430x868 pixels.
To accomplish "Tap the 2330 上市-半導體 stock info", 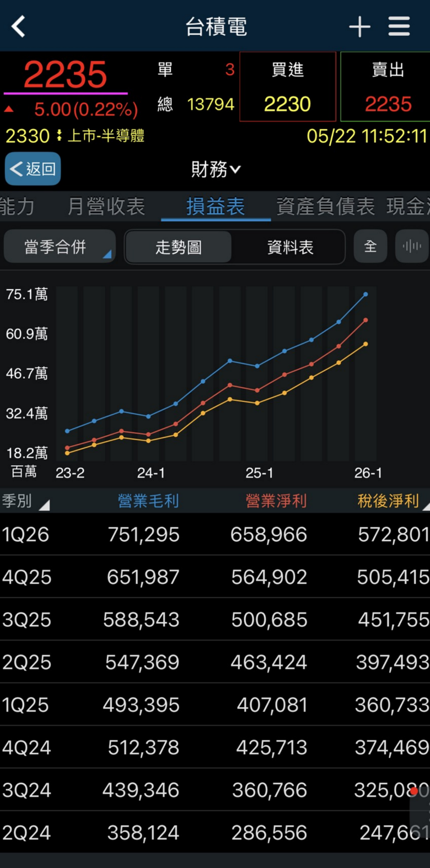I will 75,135.
